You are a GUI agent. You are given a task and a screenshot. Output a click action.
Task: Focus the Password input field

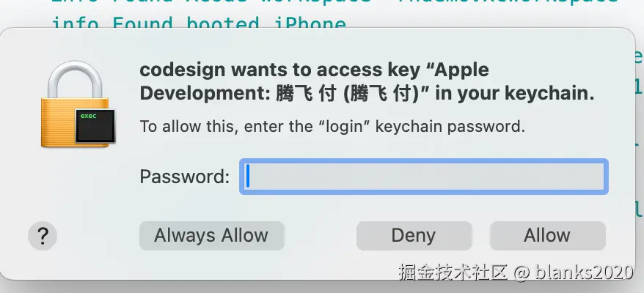point(423,177)
